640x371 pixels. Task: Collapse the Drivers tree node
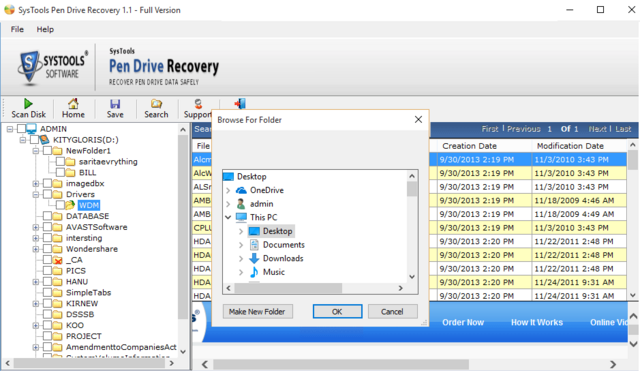[36, 195]
